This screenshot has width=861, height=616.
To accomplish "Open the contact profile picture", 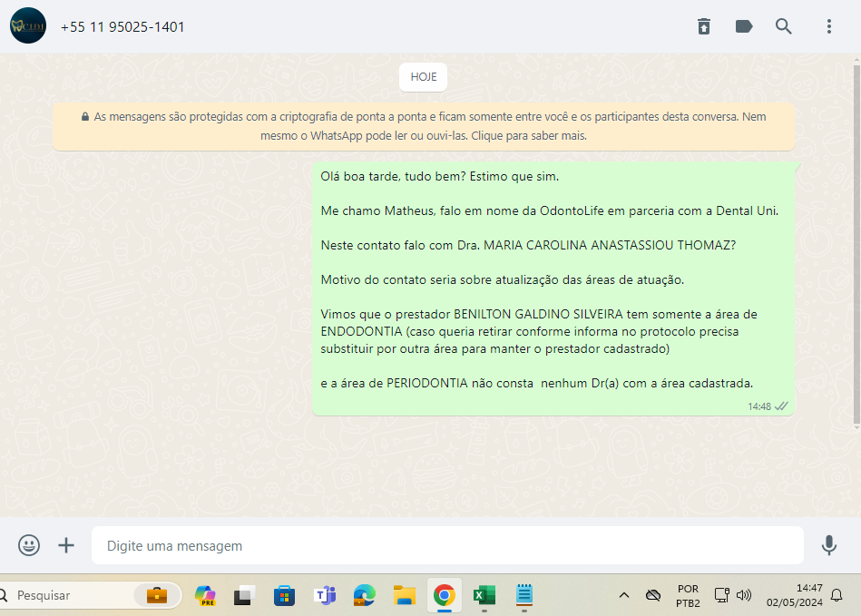I will (28, 25).
